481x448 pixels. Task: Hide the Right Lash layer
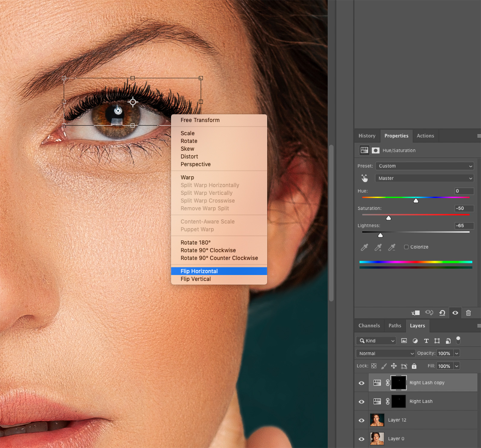tap(362, 402)
